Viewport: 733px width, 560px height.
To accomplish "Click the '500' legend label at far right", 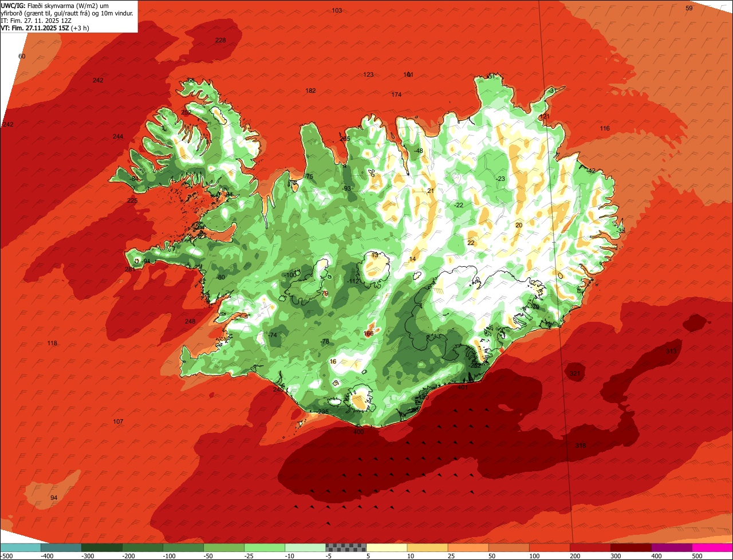I will coord(696,556).
